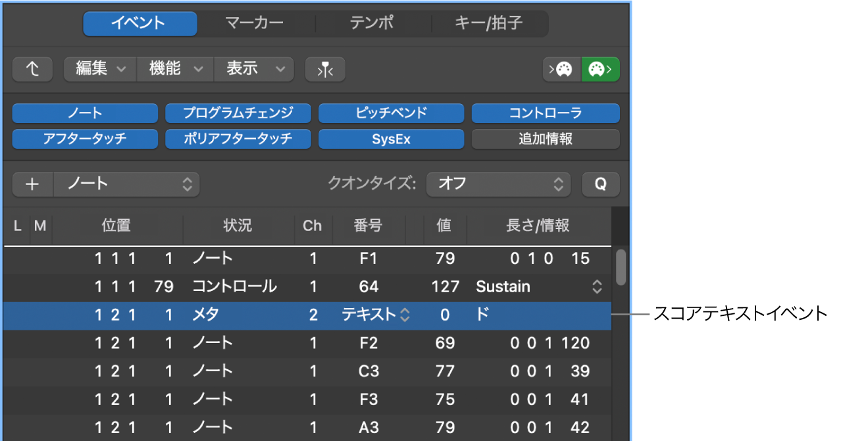868x441 pixels.
Task: Click the link/catch cursor icon in toolbar
Action: (324, 68)
